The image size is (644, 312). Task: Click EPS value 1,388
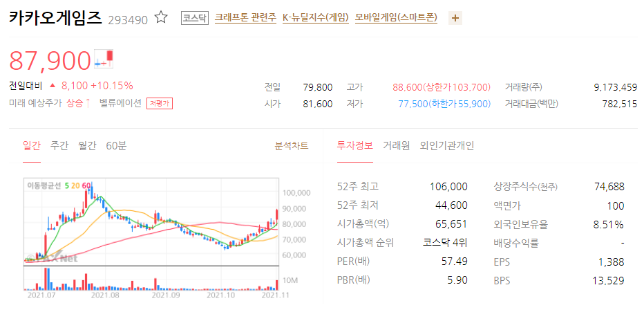pos(612,261)
